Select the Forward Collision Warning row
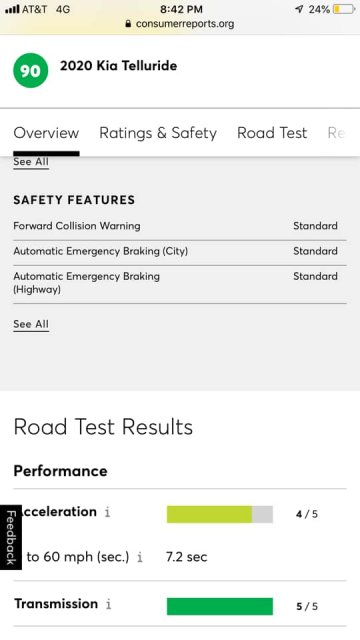Screen dimensions: 360x640 180,226
